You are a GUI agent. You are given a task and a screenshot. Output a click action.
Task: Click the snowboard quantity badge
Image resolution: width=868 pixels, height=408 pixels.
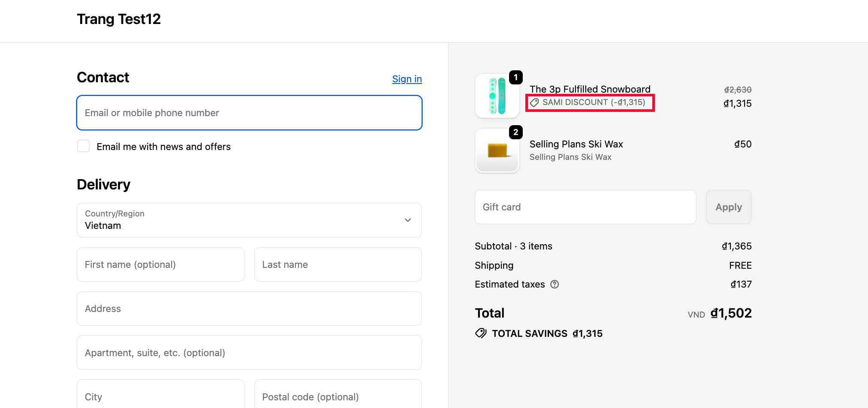pyautogui.click(x=515, y=78)
